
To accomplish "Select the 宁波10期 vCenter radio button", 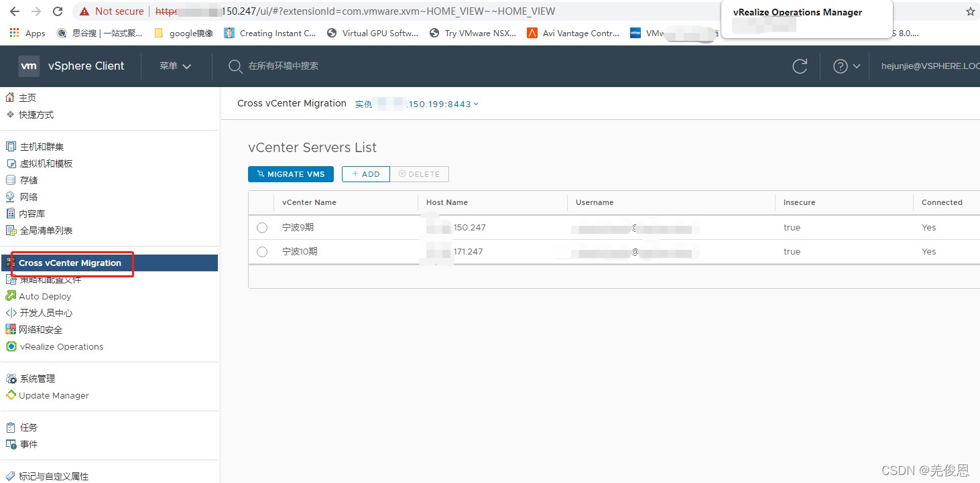I will (x=262, y=252).
